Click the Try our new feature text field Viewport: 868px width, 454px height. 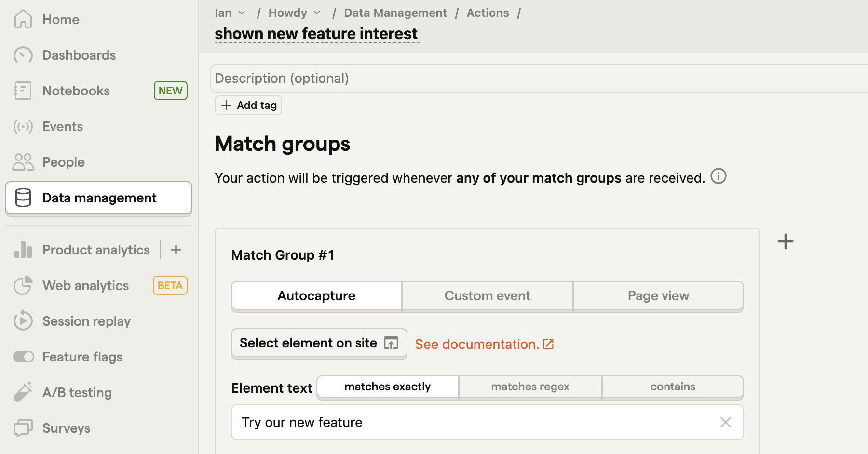click(488, 422)
